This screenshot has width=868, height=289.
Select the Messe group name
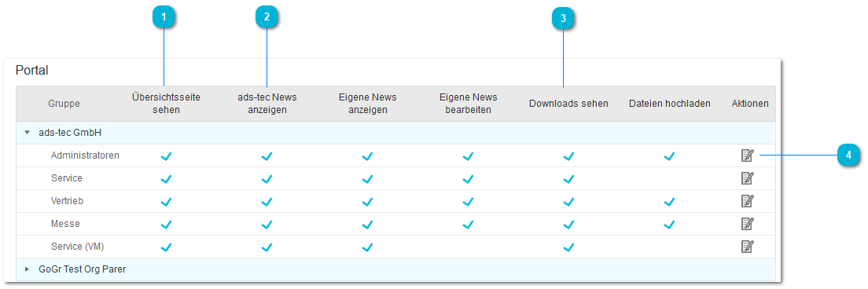click(x=65, y=224)
